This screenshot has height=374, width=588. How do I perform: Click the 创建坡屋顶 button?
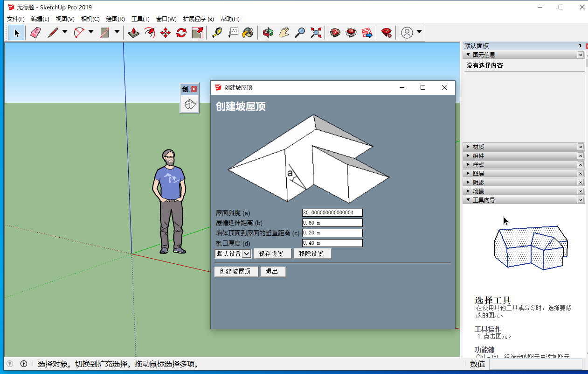pos(236,272)
